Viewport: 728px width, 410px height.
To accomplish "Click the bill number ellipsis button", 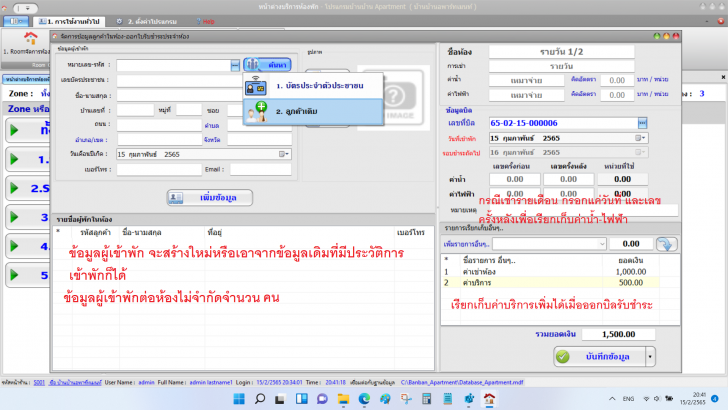I will pos(642,123).
